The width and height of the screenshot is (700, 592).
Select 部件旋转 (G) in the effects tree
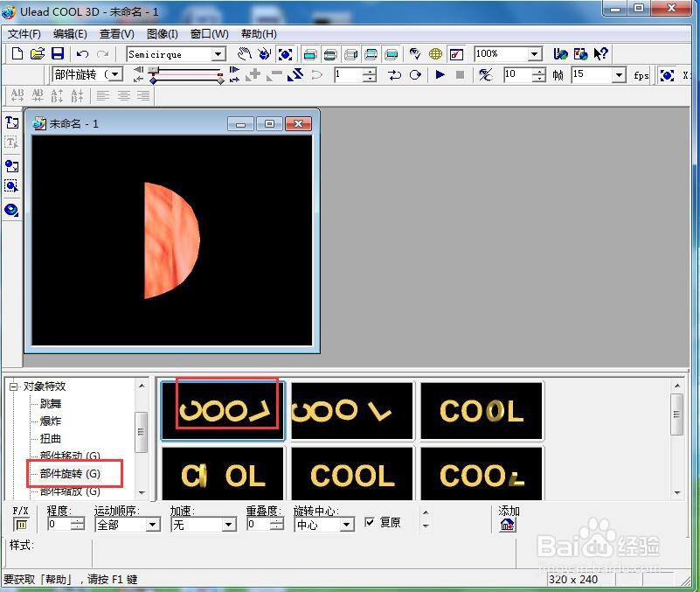[x=70, y=474]
